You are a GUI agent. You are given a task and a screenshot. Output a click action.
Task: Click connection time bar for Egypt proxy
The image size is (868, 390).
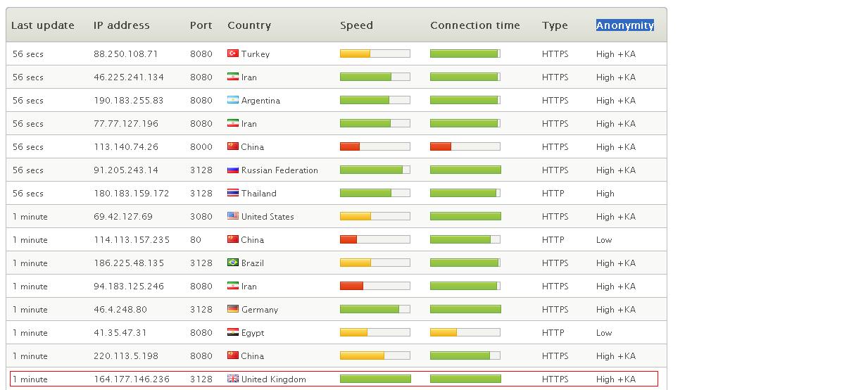(x=465, y=332)
